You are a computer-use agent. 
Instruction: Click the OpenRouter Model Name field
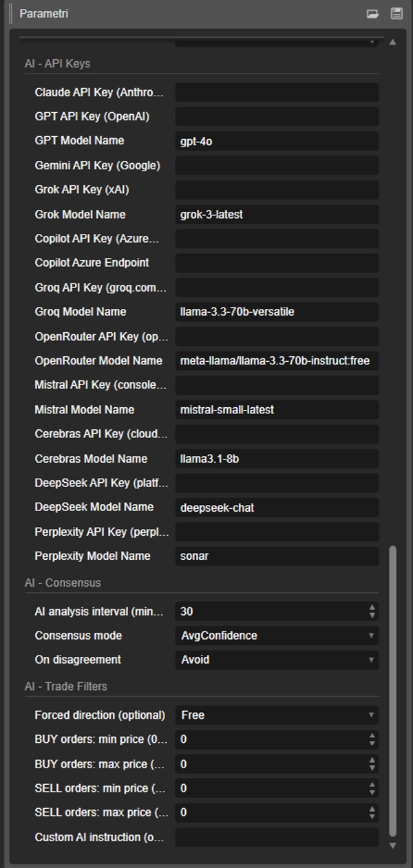tap(275, 360)
